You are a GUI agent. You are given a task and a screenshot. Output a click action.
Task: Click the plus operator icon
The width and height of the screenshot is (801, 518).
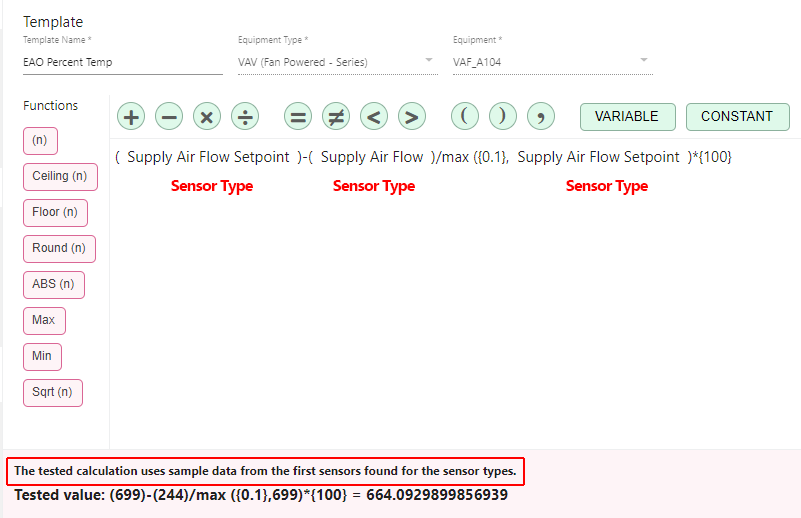pos(131,117)
